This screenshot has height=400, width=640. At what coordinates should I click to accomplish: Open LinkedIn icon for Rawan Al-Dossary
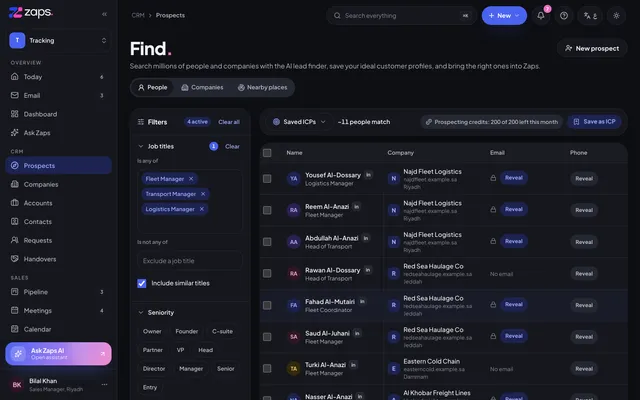point(368,270)
